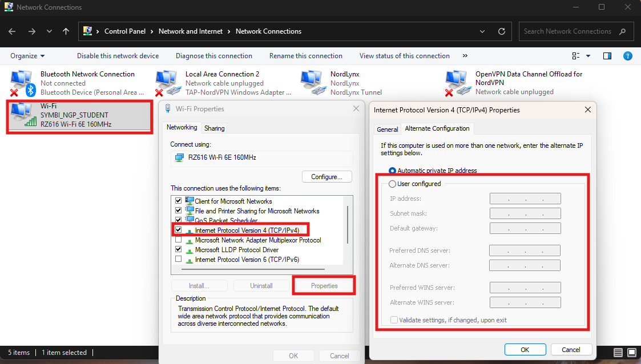Image resolution: width=641 pixels, height=364 pixels.
Task: Refresh the Network Connections view
Action: [x=502, y=31]
